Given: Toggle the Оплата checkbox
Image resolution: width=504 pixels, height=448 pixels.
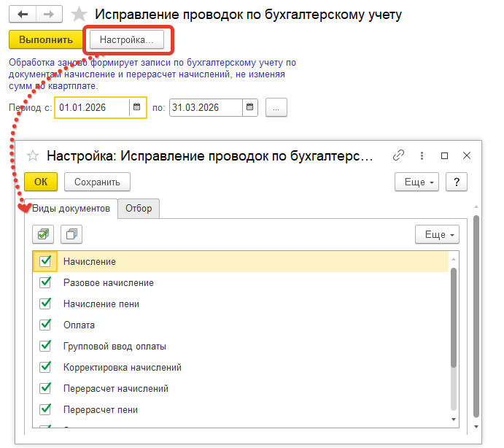Looking at the screenshot, I should coord(45,325).
